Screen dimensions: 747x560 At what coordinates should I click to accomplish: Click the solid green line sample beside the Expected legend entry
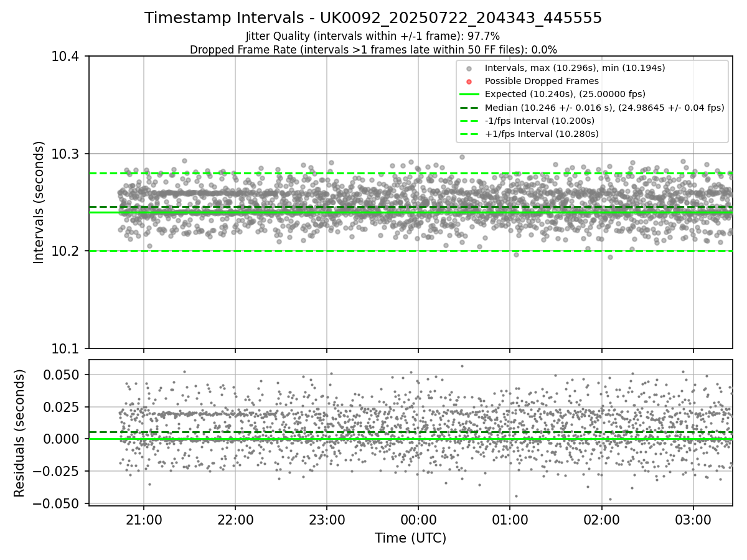tap(469, 95)
